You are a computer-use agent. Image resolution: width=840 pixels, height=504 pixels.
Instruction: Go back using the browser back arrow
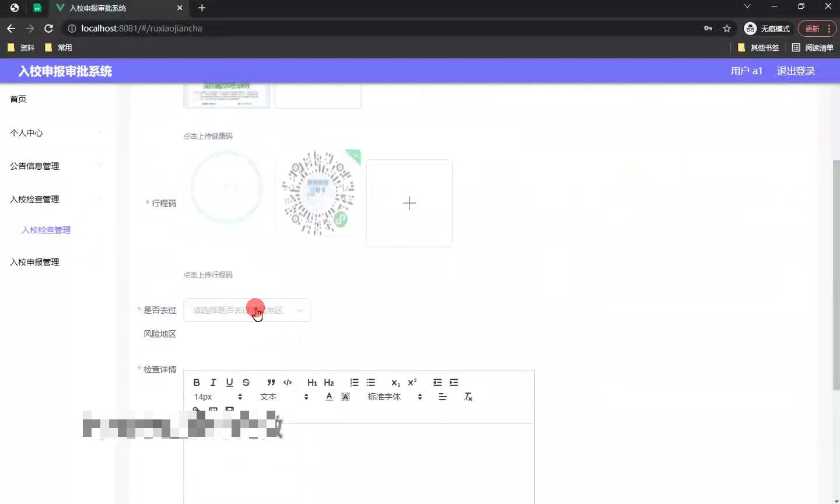(x=11, y=29)
